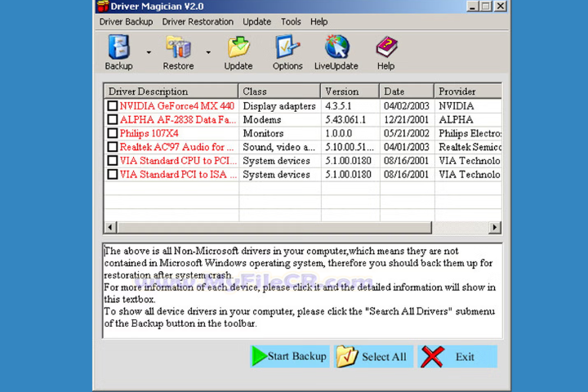This screenshot has height=392, width=588.
Task: Click the Backup toolbar icon
Action: [119, 47]
